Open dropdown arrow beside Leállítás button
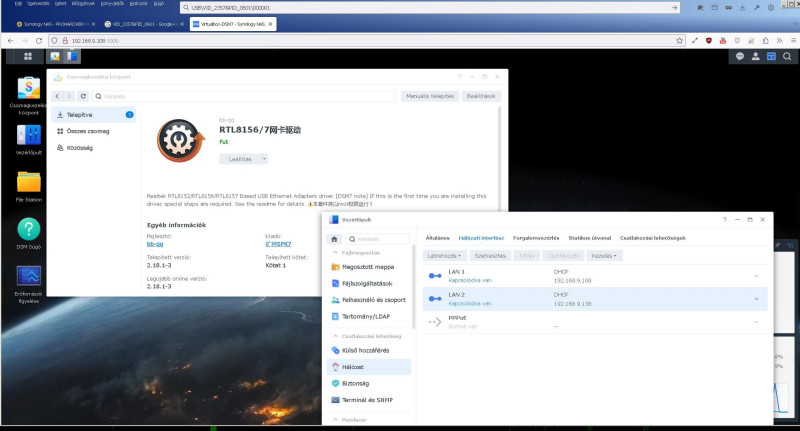800x431 pixels. click(x=264, y=159)
